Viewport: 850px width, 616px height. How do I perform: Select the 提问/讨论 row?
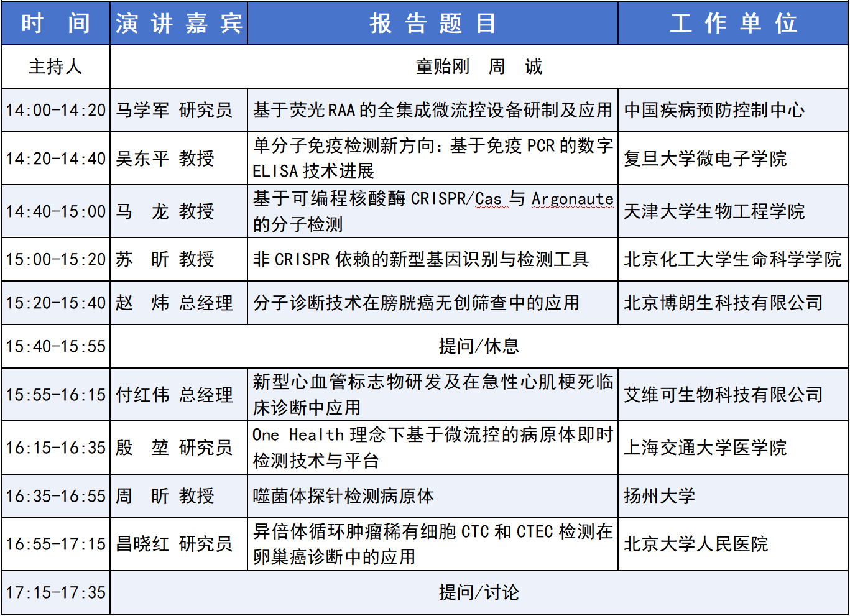click(x=479, y=592)
